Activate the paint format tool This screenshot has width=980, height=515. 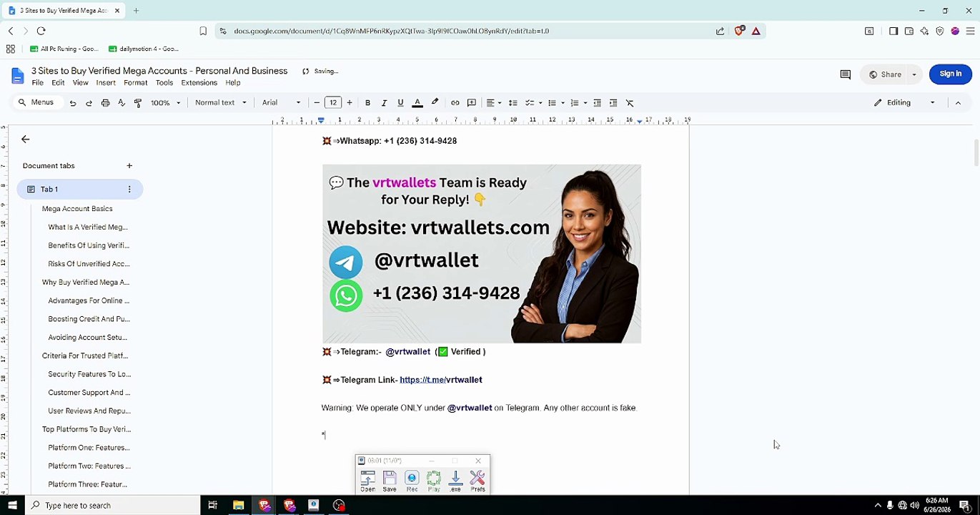[x=138, y=103]
